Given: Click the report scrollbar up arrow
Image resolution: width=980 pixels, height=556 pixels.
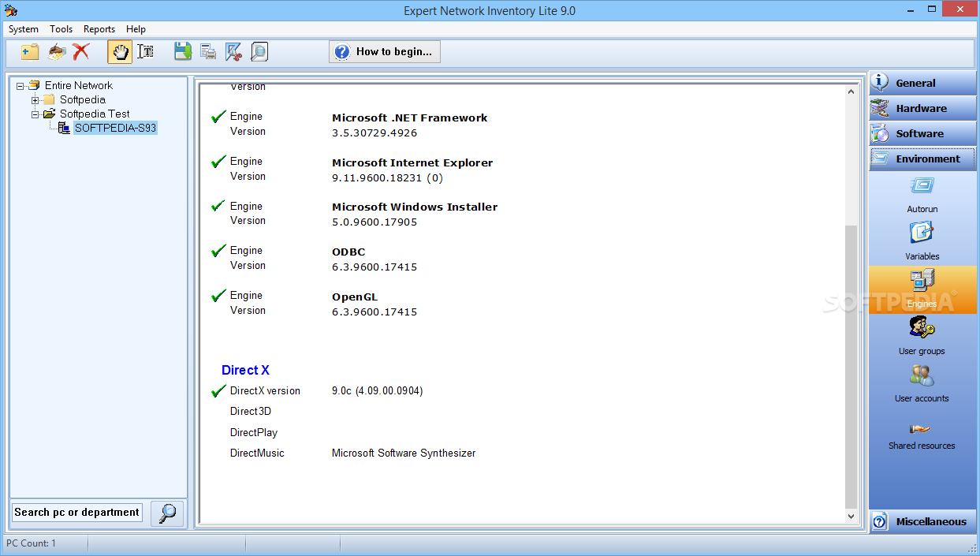Looking at the screenshot, I should pos(851,91).
